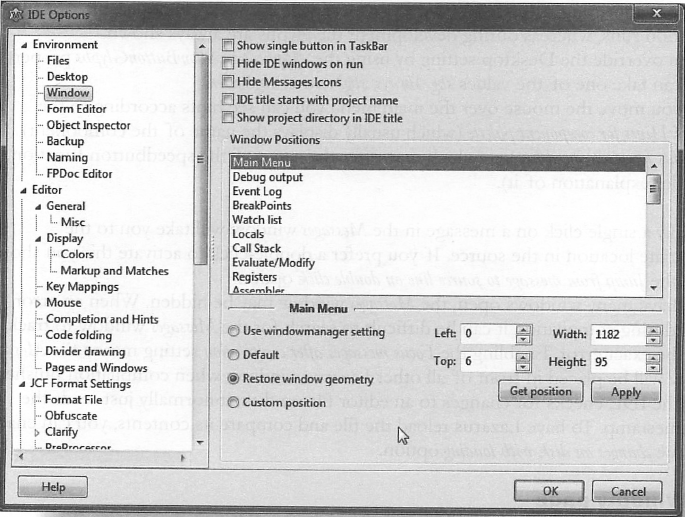Image resolution: width=685 pixels, height=517 pixels.
Task: Choose the Custom position radio option
Action: coord(234,403)
